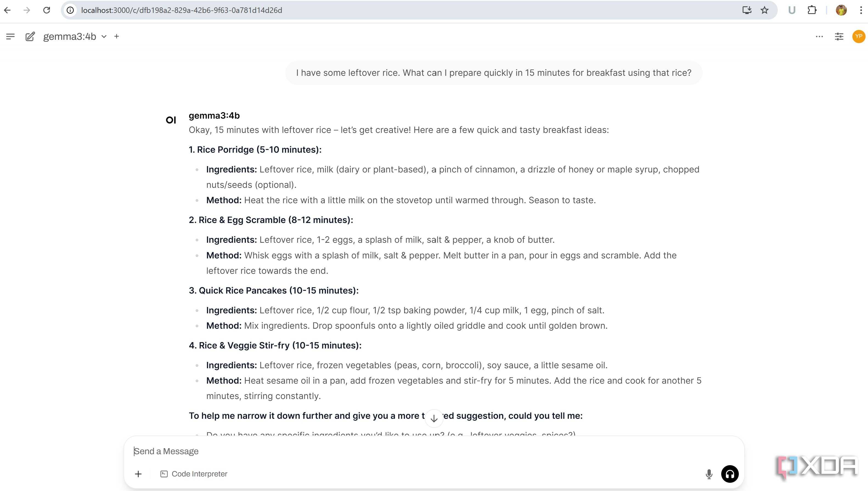Click the address bar URL

[181, 10]
